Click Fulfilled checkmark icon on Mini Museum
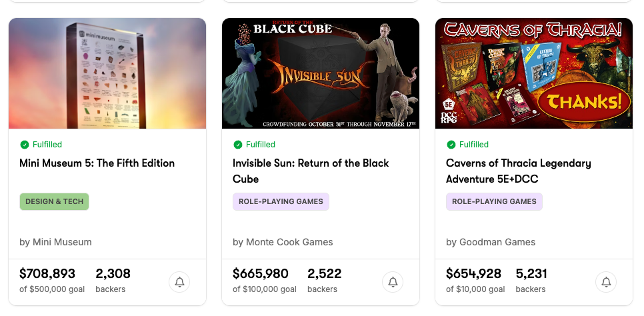644x316 pixels. pyautogui.click(x=25, y=145)
